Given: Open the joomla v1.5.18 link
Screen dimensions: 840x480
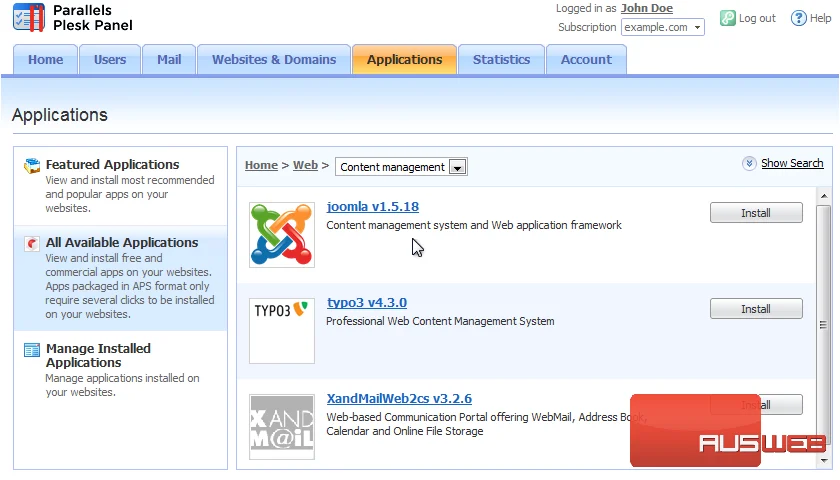Looking at the screenshot, I should [373, 207].
